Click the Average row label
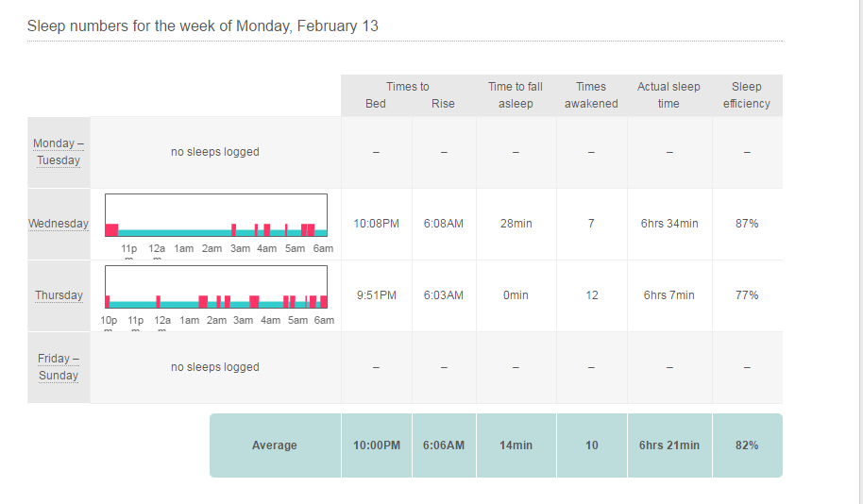The width and height of the screenshot is (863, 504). coord(274,445)
